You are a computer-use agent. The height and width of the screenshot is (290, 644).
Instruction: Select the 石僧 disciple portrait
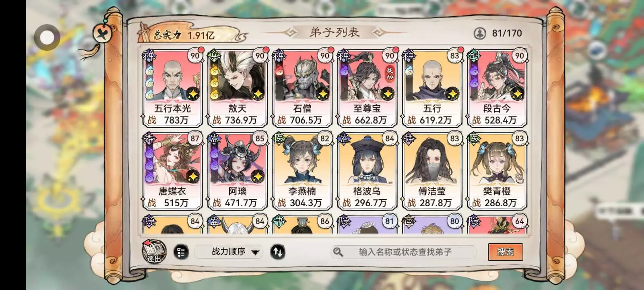tap(302, 88)
